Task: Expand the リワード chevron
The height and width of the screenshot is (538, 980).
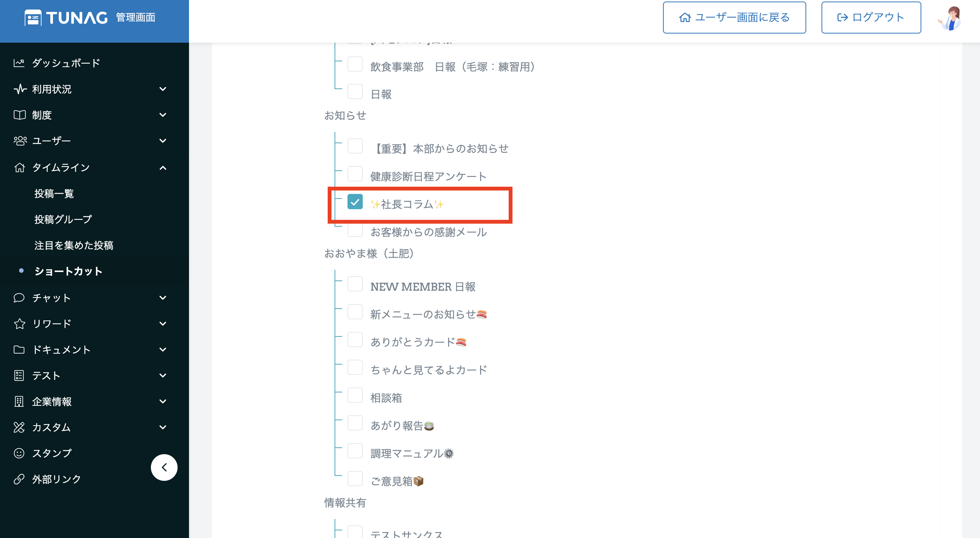Action: (163, 323)
